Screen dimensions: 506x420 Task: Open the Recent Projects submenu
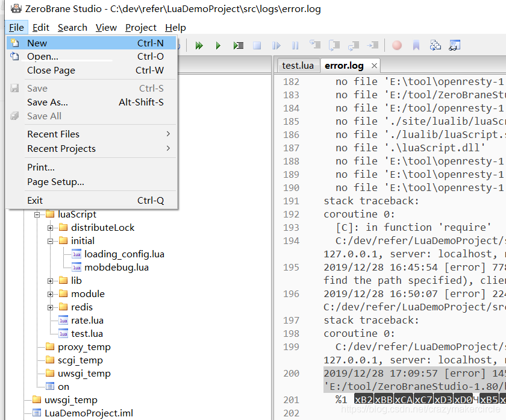[x=92, y=148]
